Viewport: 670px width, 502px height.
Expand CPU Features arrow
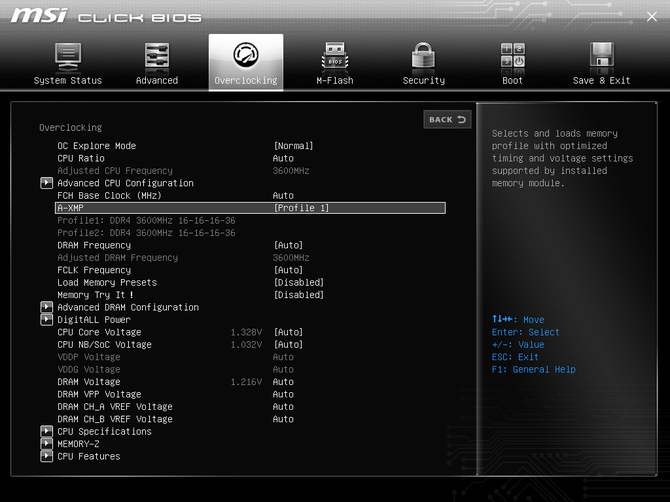click(x=46, y=456)
